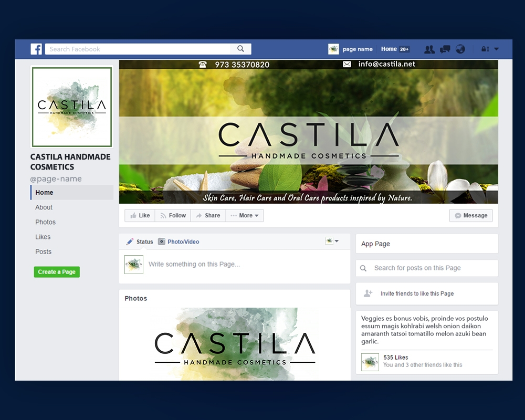
Task: Select the About tab in sidebar
Action: point(44,207)
